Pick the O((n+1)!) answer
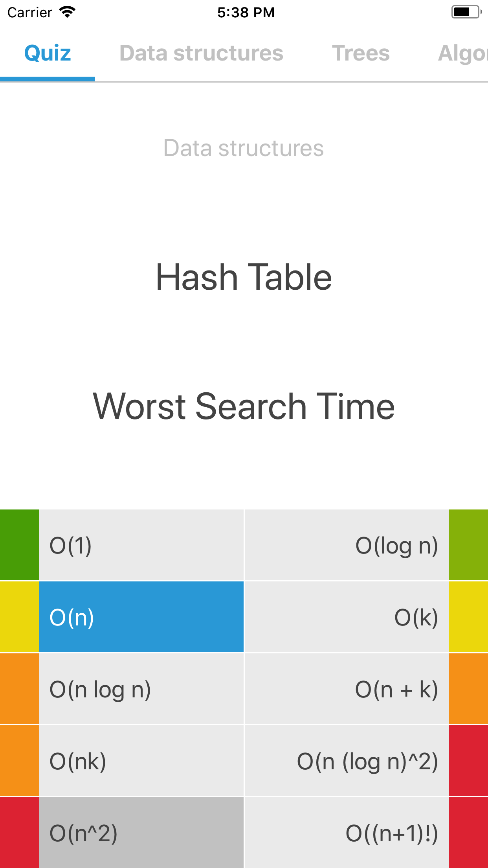The image size is (488, 868). coord(347,833)
